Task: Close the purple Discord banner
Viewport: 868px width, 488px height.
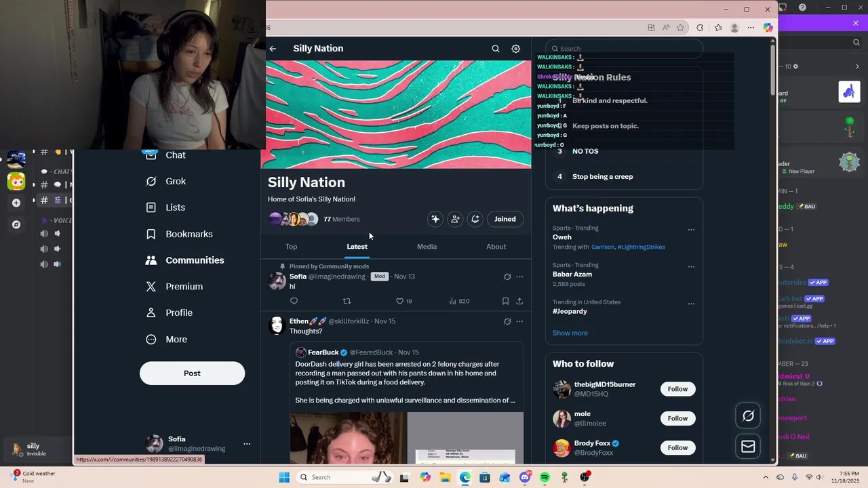Action: click(856, 24)
